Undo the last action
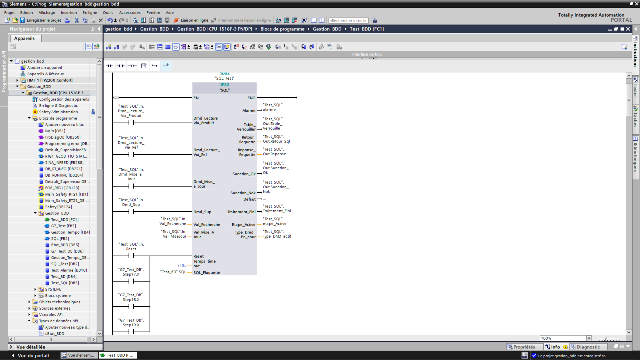Viewport: 640px width, 360px height. (x=110, y=20)
